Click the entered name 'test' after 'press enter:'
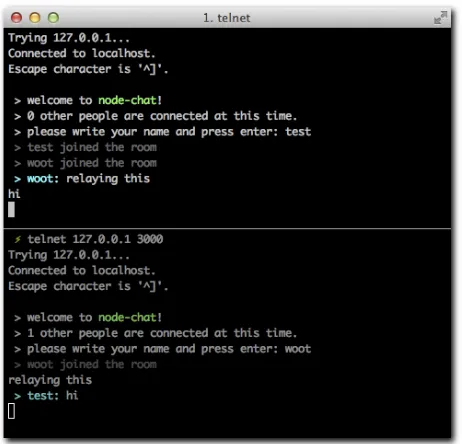This screenshot has height=444, width=462. click(298, 132)
